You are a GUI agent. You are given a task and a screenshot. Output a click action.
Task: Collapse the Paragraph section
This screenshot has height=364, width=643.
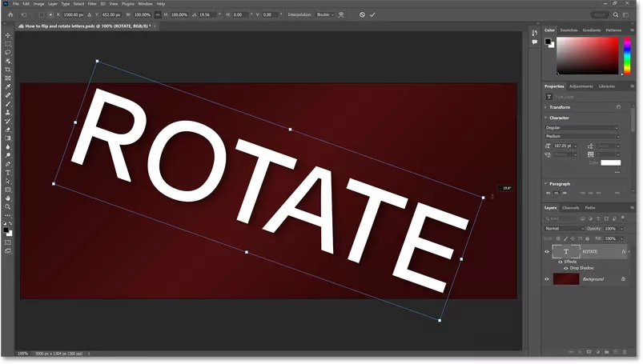[x=545, y=184]
